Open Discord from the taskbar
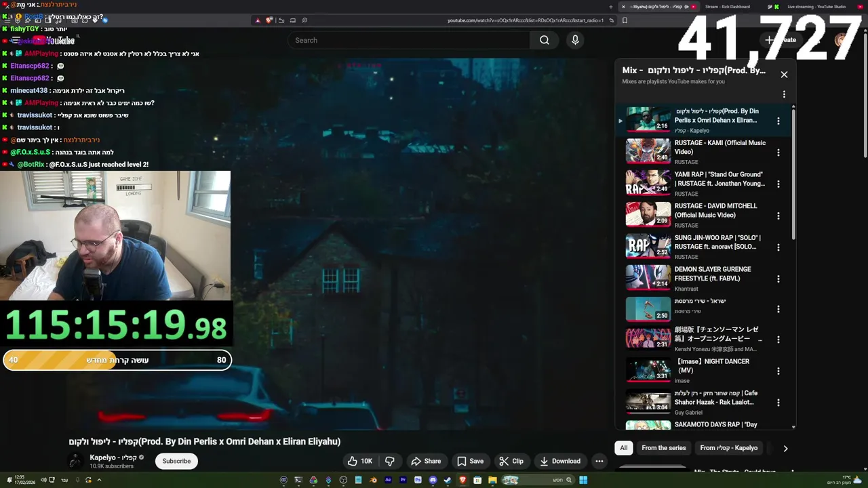This screenshot has height=488, width=868. 433,480
